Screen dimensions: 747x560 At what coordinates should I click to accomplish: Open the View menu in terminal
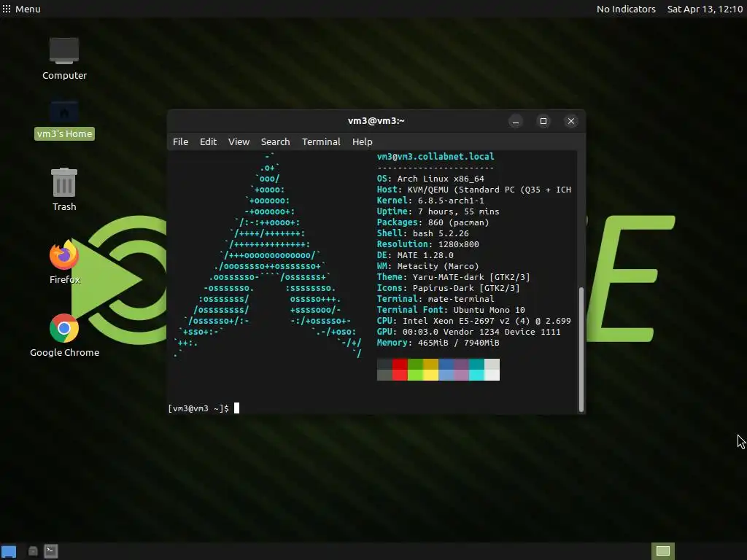tap(239, 142)
